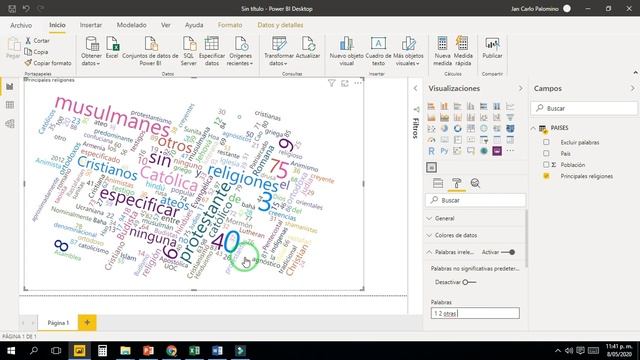The width and height of the screenshot is (640, 360).
Task: Click Copiar formato
Action: click(x=48, y=63)
